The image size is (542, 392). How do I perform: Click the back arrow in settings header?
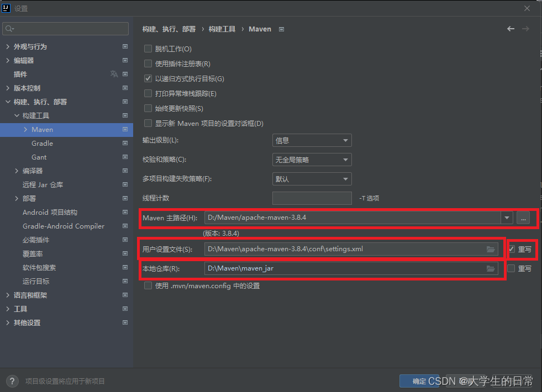(511, 29)
